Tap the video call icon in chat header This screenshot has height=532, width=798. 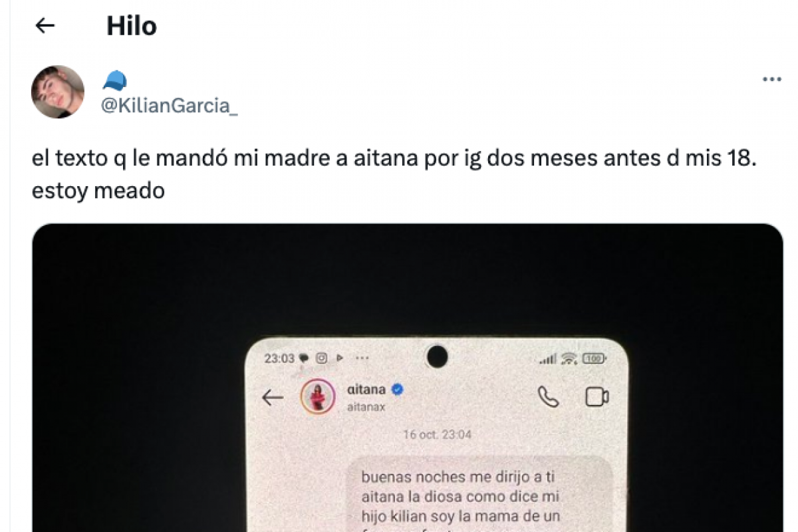point(597,397)
